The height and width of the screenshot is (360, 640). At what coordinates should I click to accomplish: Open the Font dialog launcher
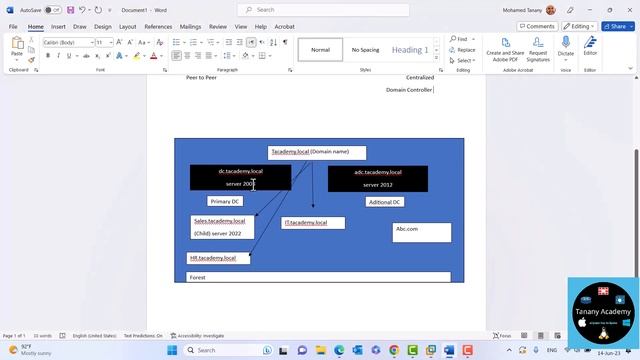pos(165,70)
